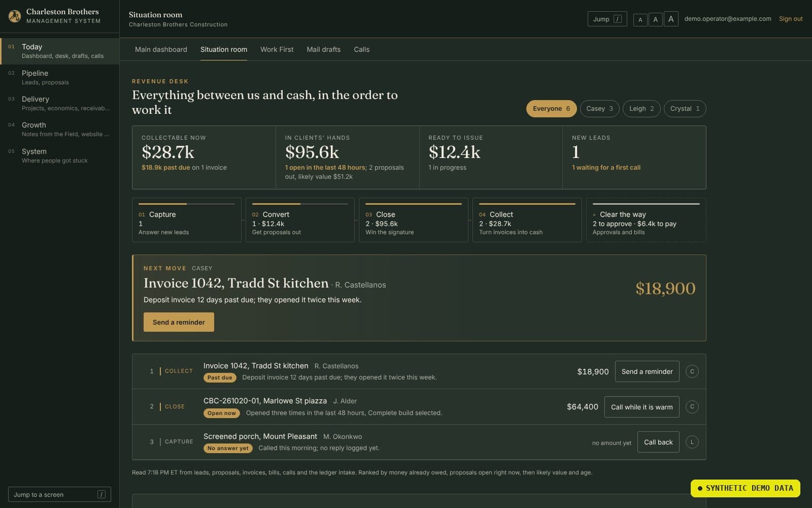Open the Collect stage card

pos(527,220)
